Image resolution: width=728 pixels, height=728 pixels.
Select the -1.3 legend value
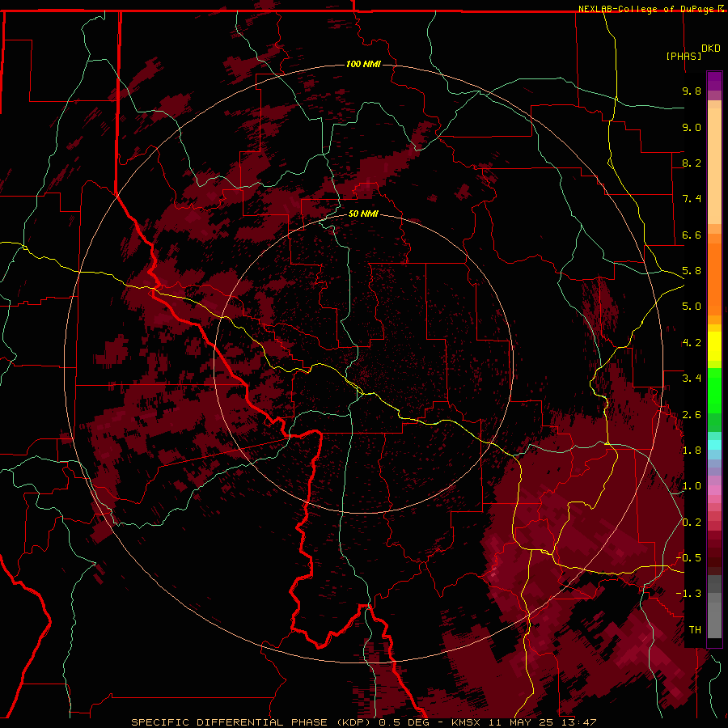pos(688,594)
